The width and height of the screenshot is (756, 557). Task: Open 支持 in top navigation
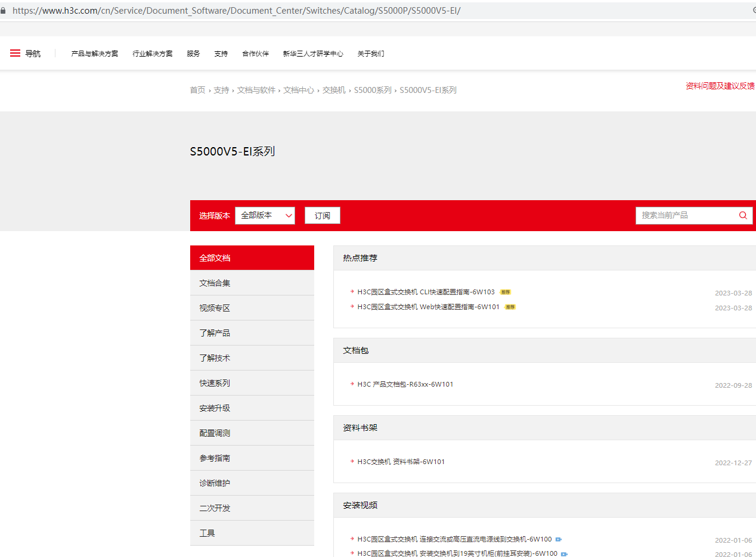[221, 54]
